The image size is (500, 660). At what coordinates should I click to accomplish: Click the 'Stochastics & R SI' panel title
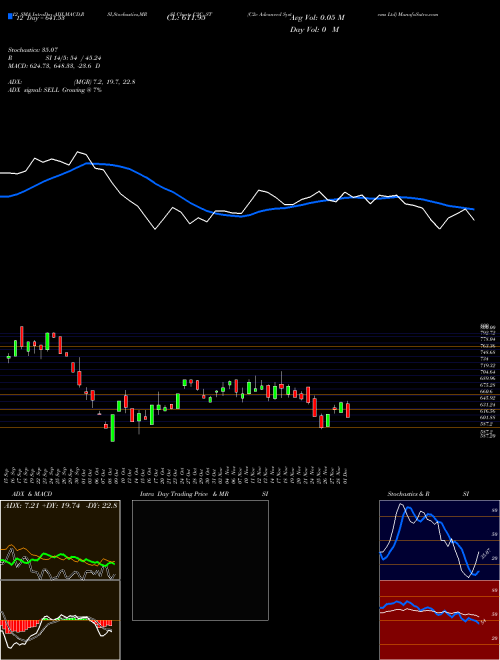[428, 494]
